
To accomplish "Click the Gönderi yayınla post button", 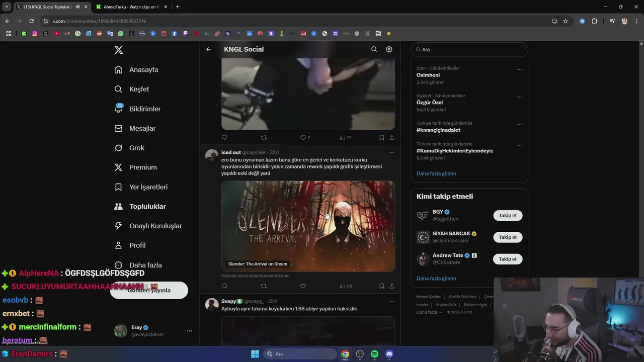I will coord(149,290).
